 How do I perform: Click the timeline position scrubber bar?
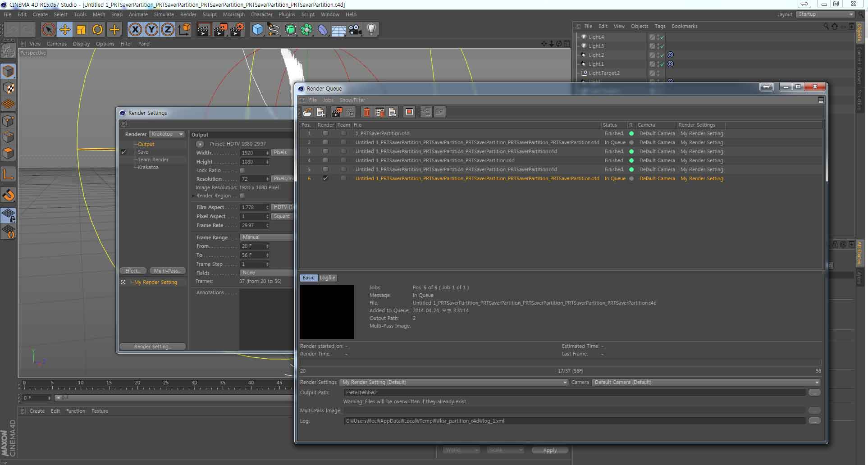coord(174,398)
